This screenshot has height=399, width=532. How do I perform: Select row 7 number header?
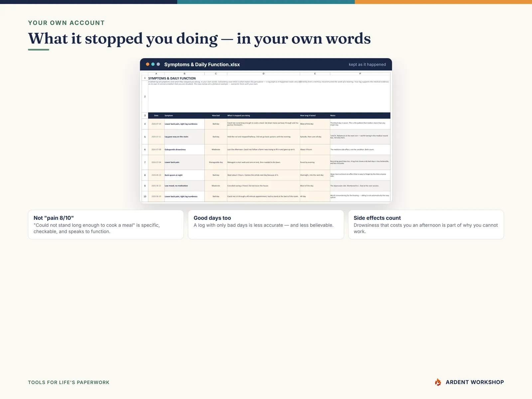click(x=145, y=162)
